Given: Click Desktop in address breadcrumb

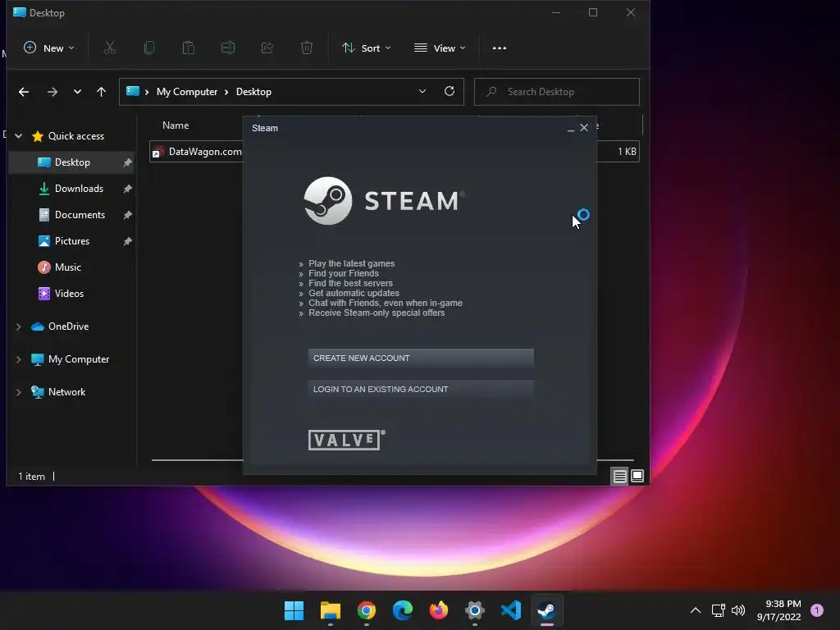Looking at the screenshot, I should 253,92.
